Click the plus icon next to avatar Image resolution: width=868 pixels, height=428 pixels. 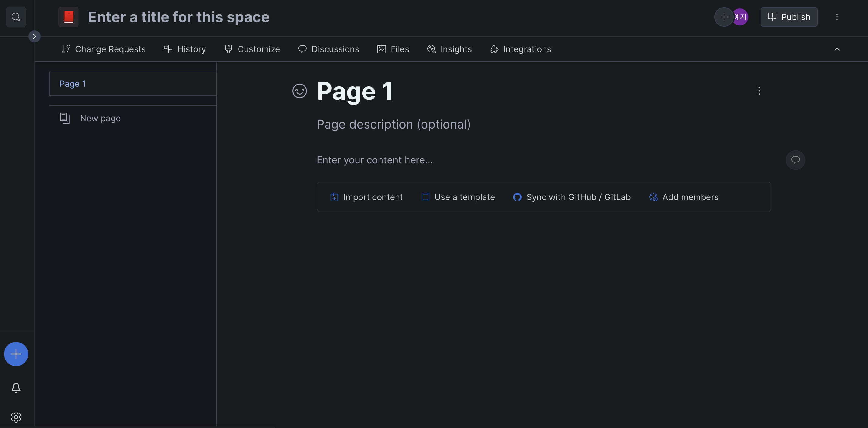[723, 17]
